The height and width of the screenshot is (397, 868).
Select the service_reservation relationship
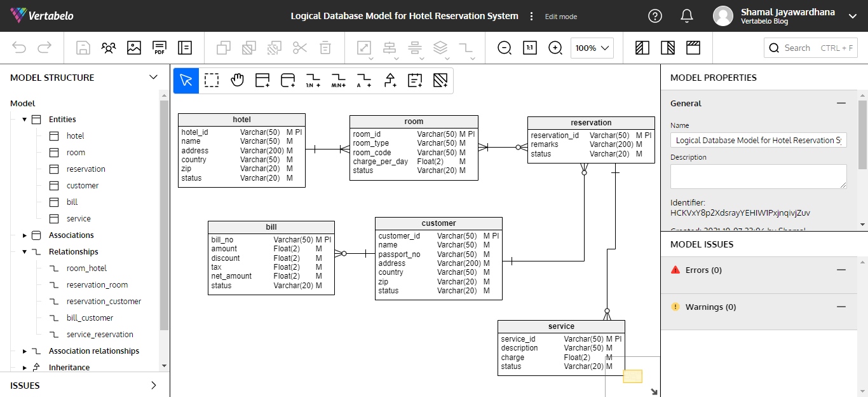point(100,335)
